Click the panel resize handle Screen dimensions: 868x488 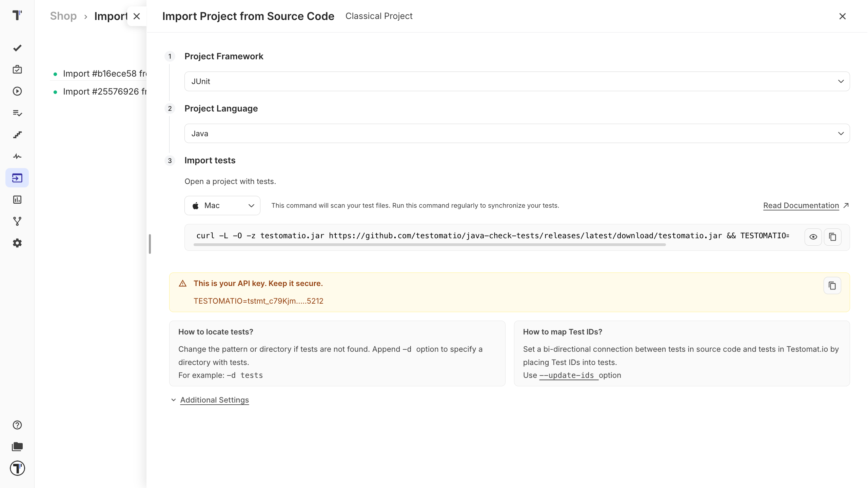pos(150,244)
